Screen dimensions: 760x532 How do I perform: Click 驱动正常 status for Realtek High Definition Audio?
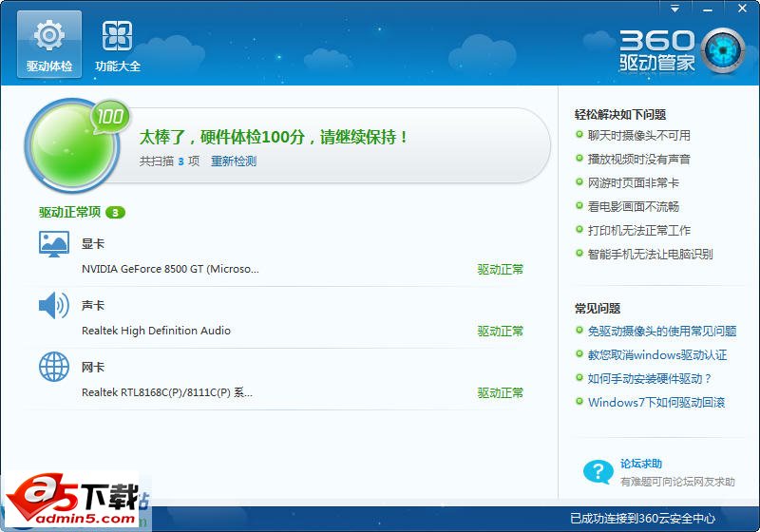(x=500, y=332)
